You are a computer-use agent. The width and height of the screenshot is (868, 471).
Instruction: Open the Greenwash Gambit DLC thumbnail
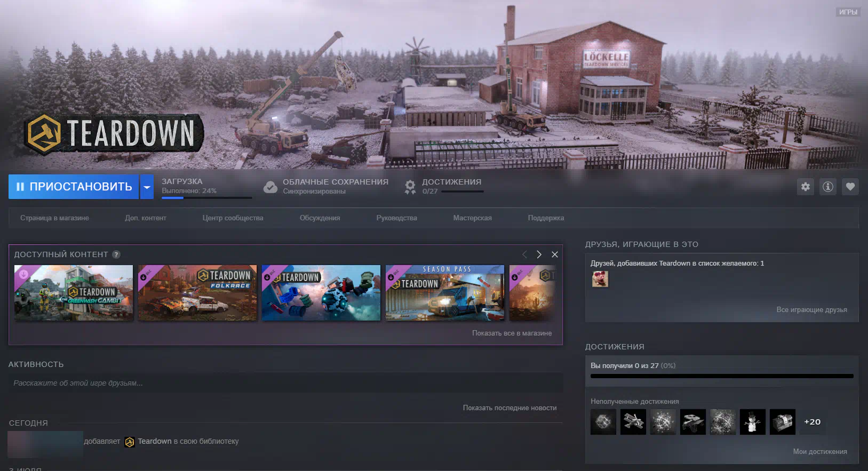pyautogui.click(x=74, y=293)
